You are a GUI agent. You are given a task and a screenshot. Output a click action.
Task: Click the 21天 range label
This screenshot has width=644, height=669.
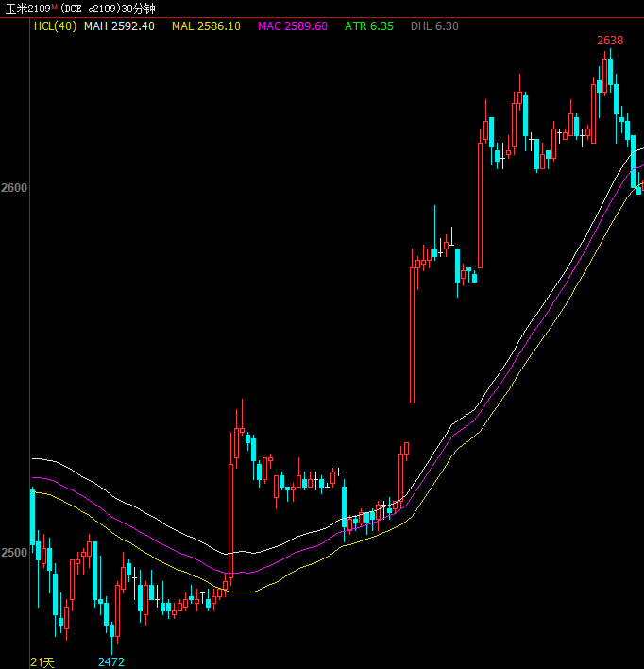[42, 661]
